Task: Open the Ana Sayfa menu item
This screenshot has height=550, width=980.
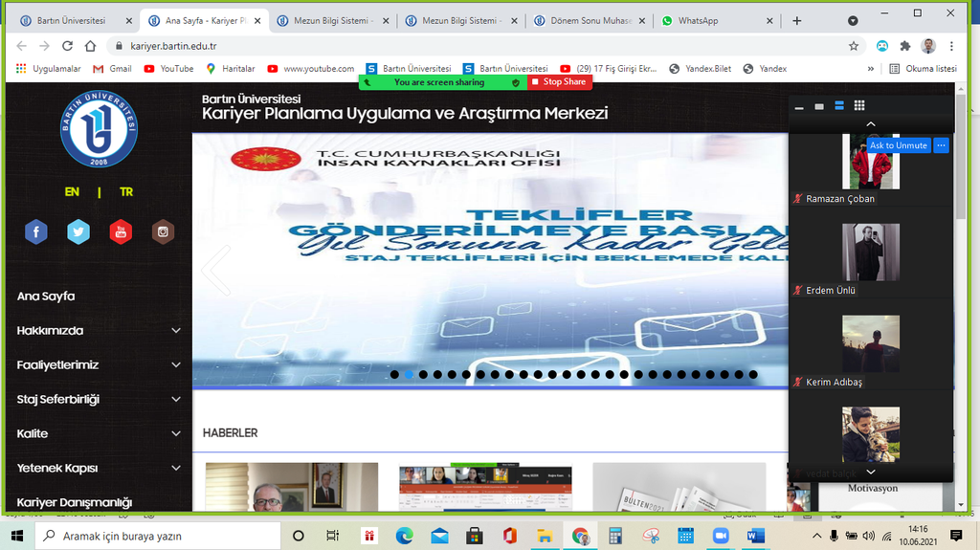Action: [x=46, y=297]
